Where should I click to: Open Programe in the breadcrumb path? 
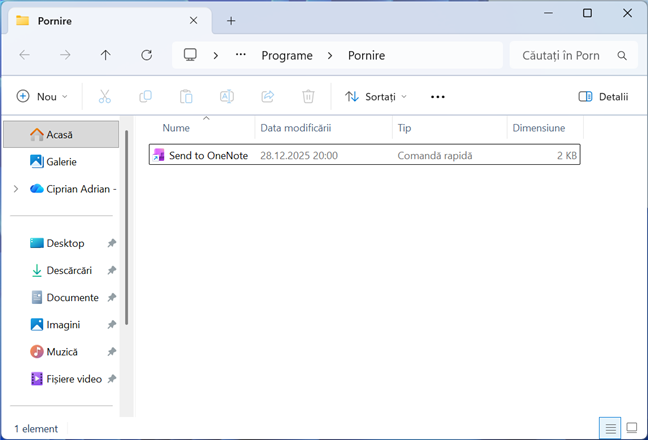287,56
